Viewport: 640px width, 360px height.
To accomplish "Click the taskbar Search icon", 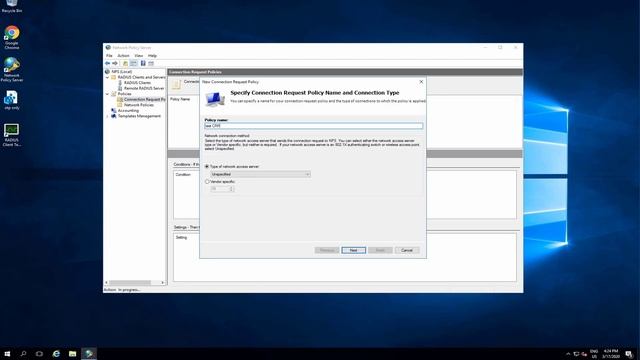I will point(23,353).
